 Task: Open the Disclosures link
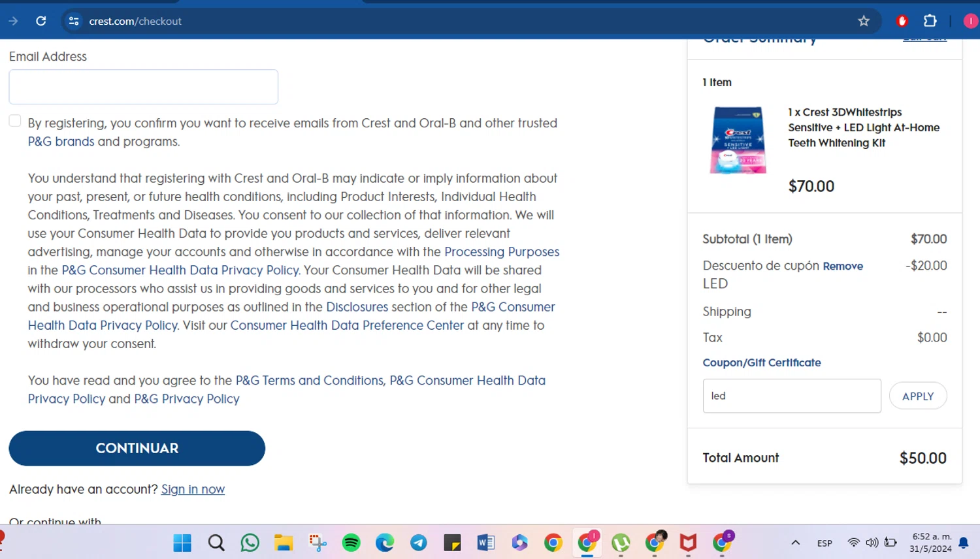[357, 307]
